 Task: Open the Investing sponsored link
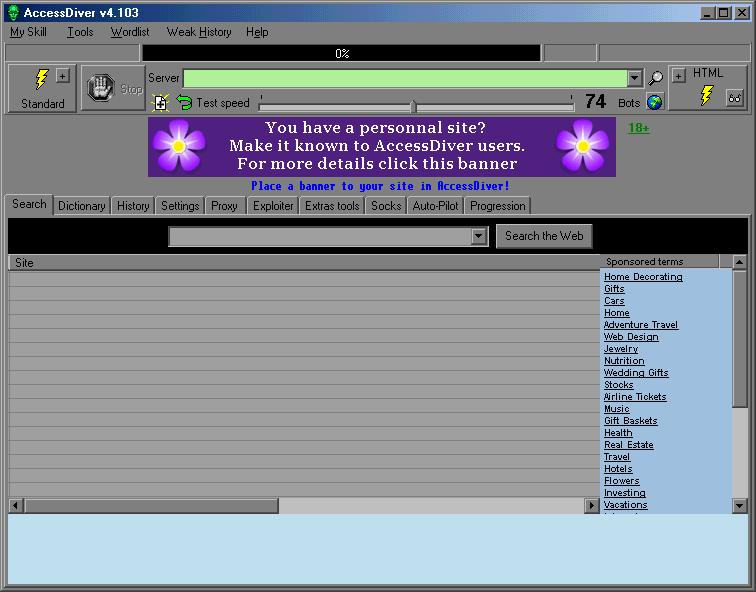pyautogui.click(x=624, y=493)
